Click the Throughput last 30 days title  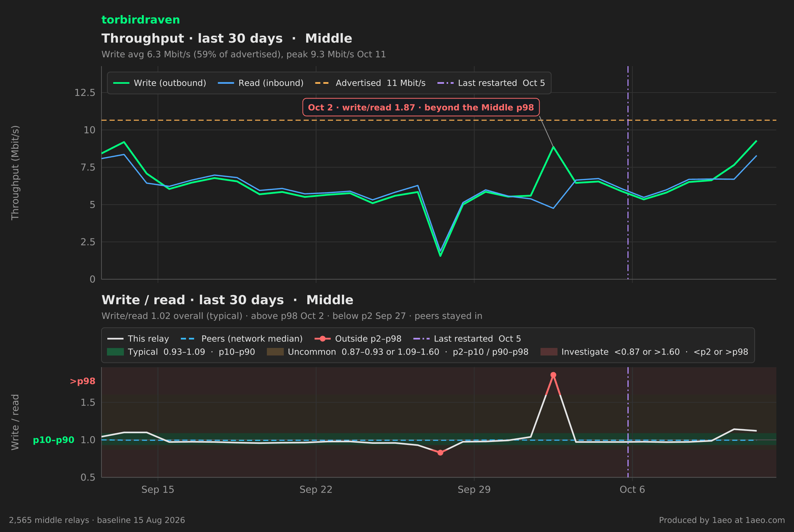pos(227,39)
